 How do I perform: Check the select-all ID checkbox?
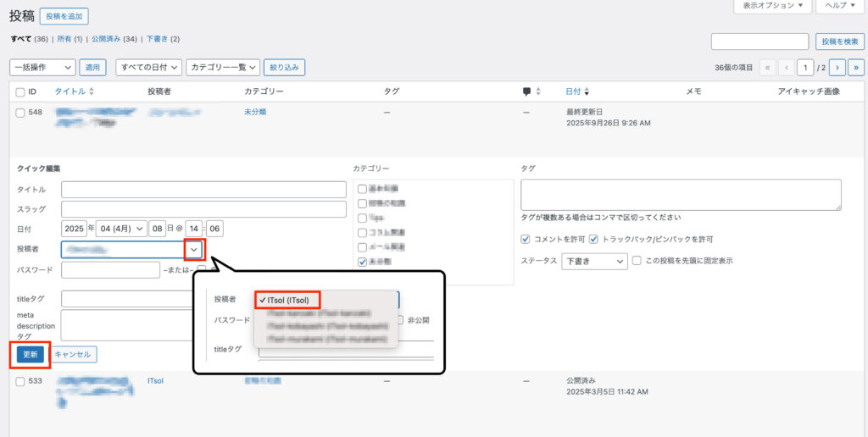[x=20, y=91]
